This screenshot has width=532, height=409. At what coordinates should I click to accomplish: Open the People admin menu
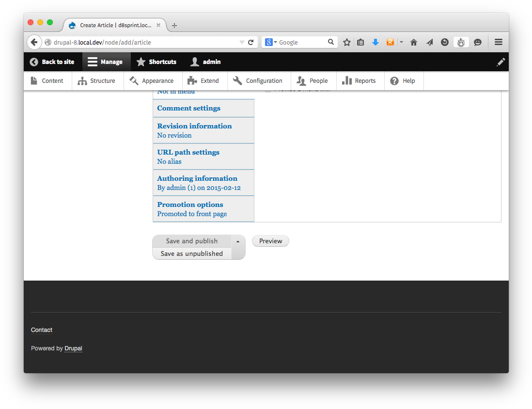point(313,81)
